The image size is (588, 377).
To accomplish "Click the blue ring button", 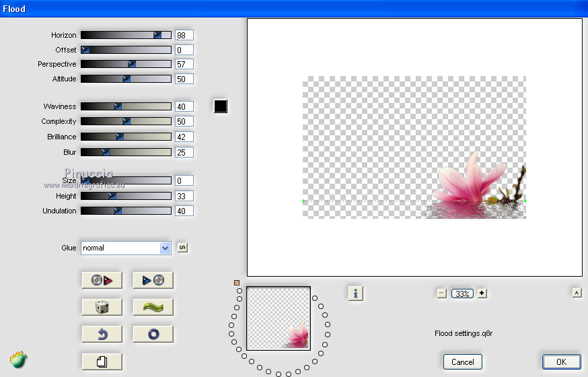I will coord(153,334).
